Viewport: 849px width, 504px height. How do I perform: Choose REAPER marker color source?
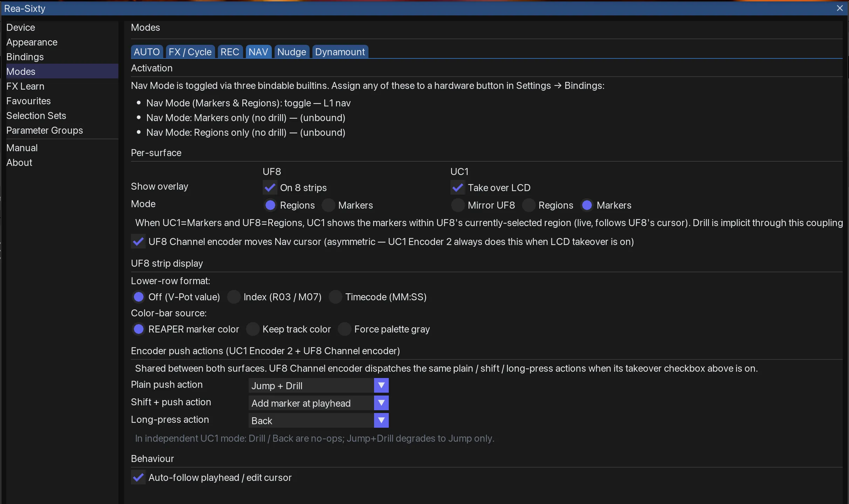coord(138,329)
